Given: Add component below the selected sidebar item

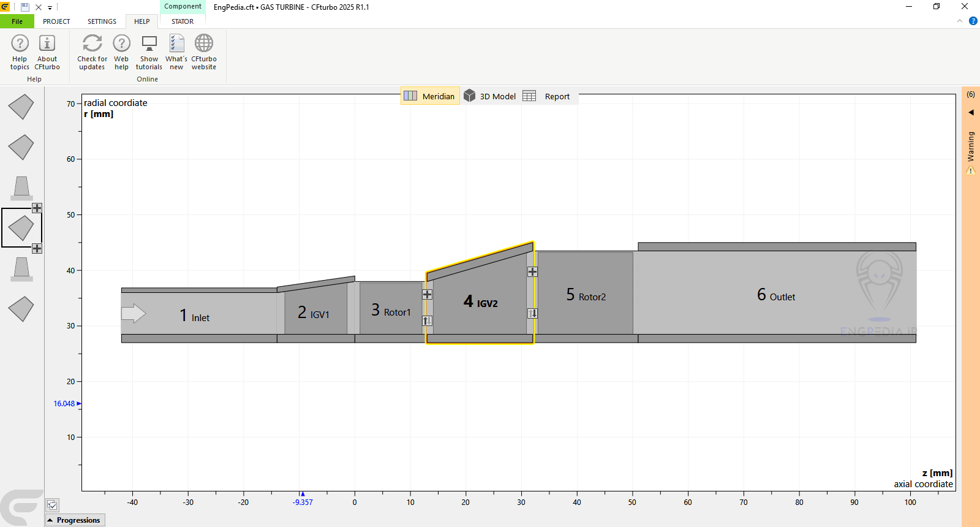Looking at the screenshot, I should [37, 248].
